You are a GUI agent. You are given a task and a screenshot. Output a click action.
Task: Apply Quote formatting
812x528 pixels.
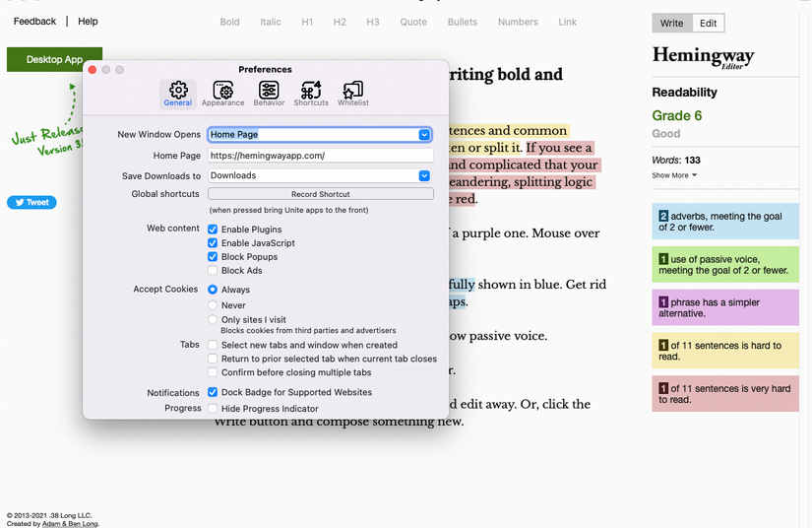point(413,22)
